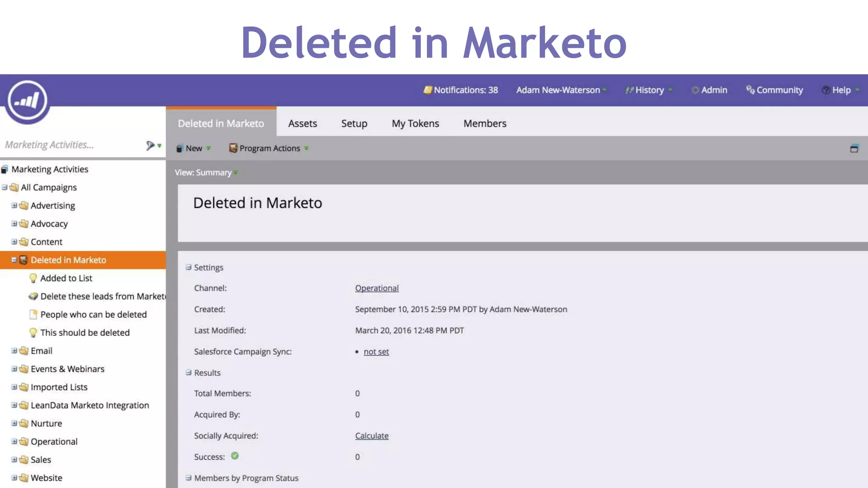Click the Advertising folder icon
The width and height of the screenshot is (868, 488).
click(x=24, y=205)
